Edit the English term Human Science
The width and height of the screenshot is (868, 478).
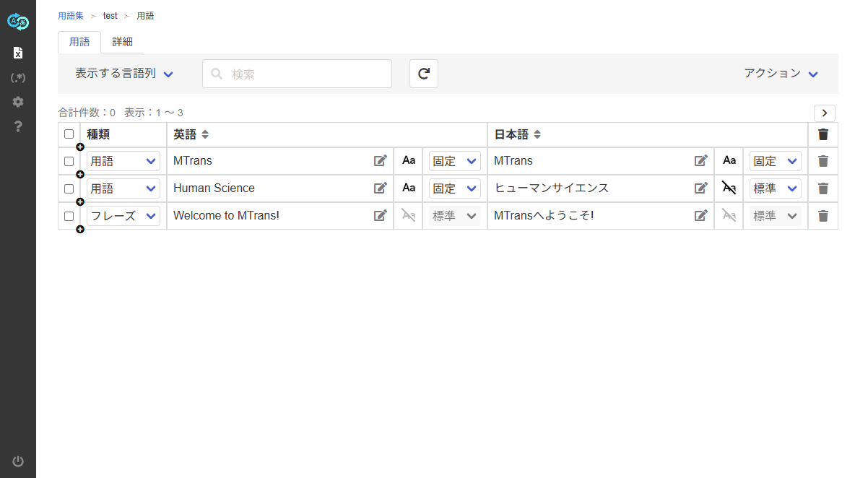click(380, 188)
